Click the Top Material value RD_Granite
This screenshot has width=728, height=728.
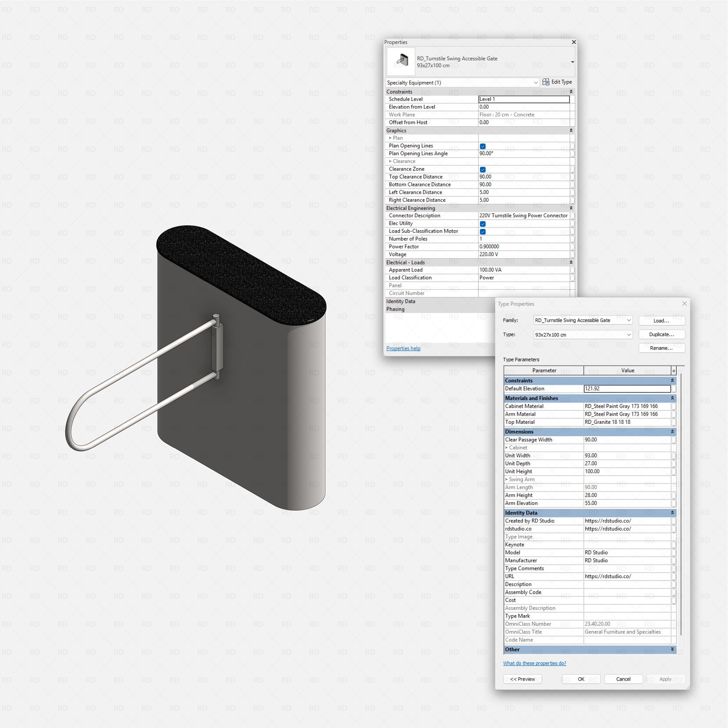point(627,422)
